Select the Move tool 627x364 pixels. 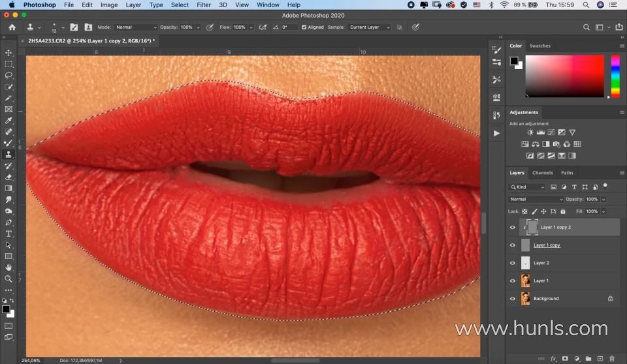(8, 53)
